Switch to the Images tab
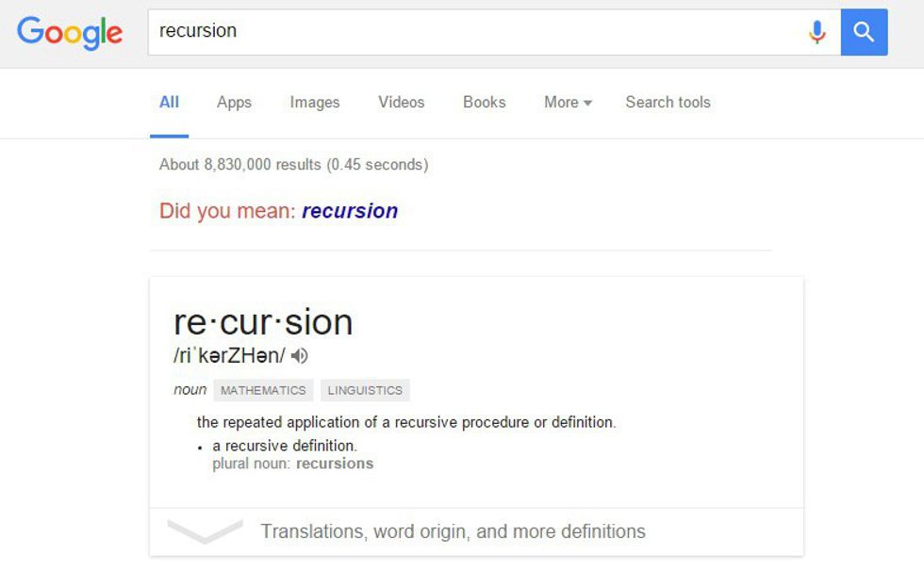 click(314, 103)
